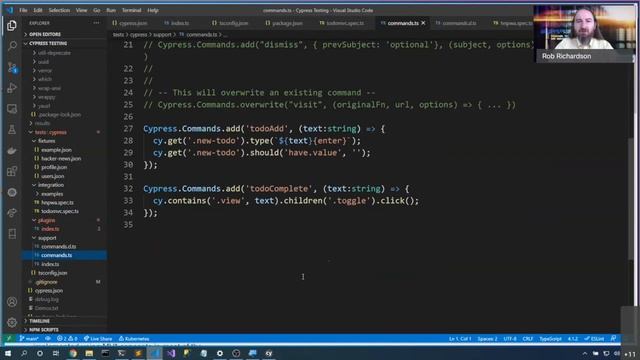Open the Run and Debug view

12,88
